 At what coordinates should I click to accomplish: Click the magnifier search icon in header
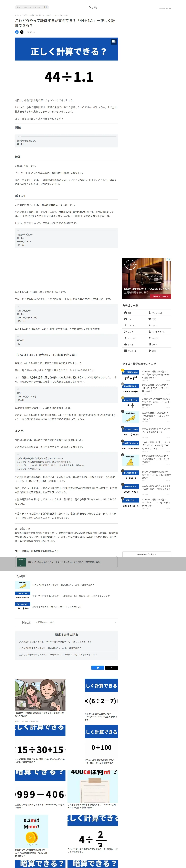pos(46,7)
